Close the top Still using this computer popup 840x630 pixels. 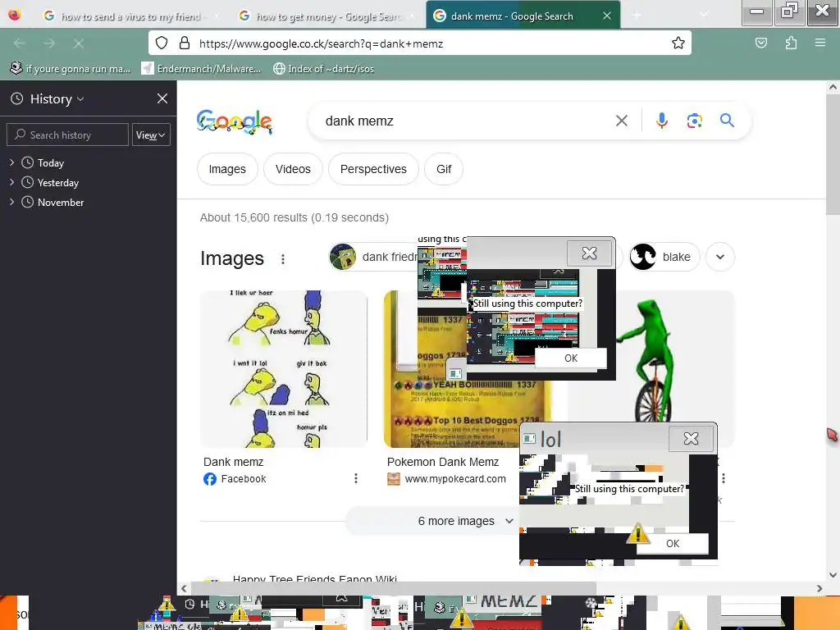[589, 253]
